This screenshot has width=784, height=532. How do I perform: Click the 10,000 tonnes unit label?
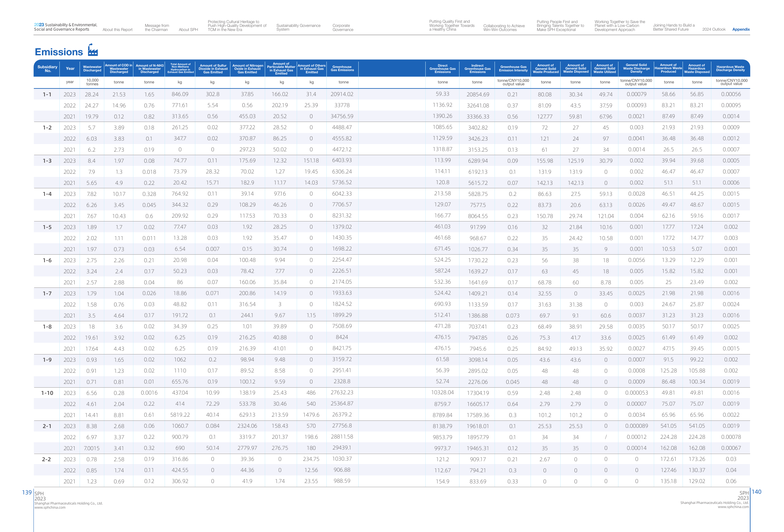coord(92,82)
